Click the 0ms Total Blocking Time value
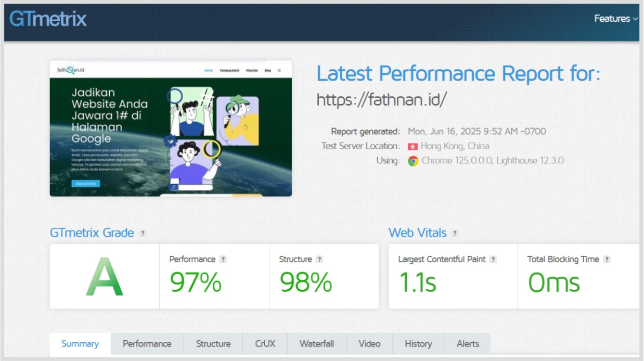Screen dimensions: 644x361 tap(554, 282)
